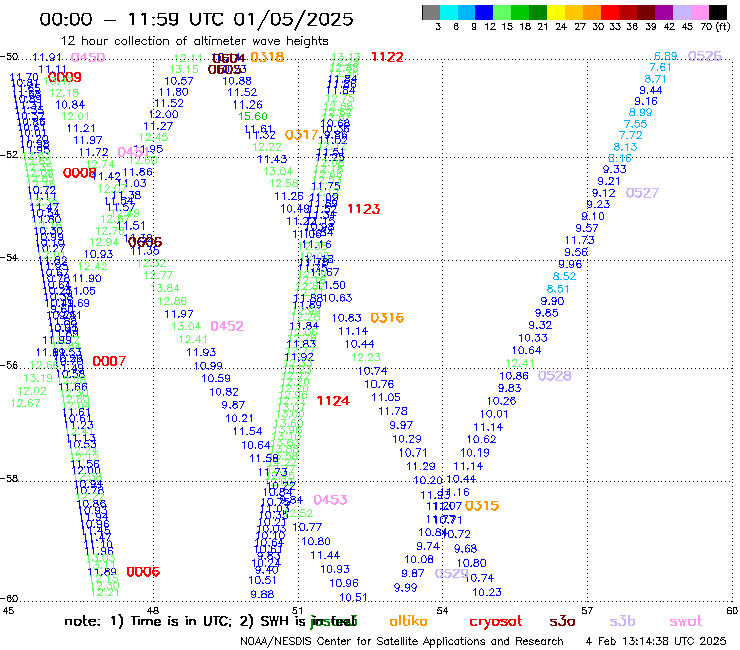740x650 pixels.
Task: Click the '00:00 – 11:59 UTC 01/05/2025' title
Action: click(x=196, y=20)
